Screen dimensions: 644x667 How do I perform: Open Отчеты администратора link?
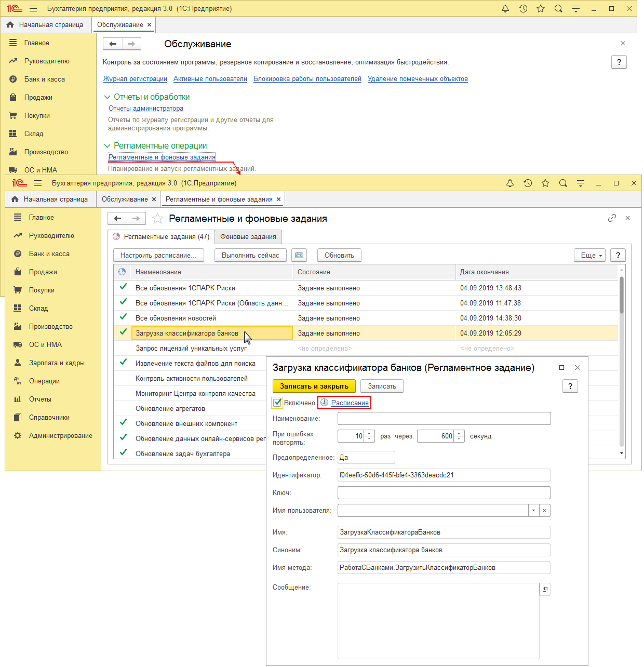(146, 109)
